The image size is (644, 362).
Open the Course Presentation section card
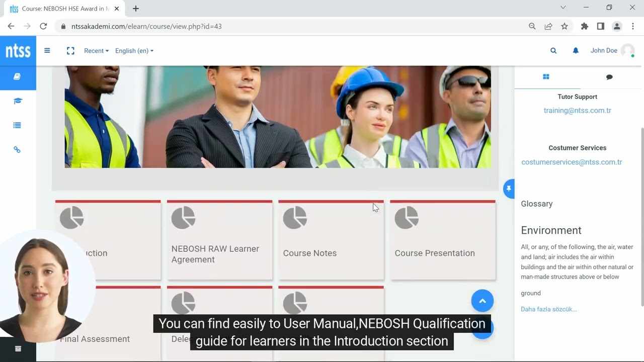click(x=443, y=240)
